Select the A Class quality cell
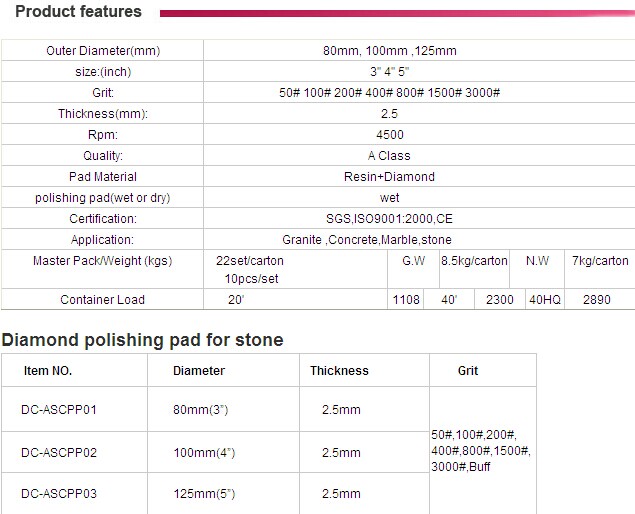635x514 pixels. tap(389, 156)
